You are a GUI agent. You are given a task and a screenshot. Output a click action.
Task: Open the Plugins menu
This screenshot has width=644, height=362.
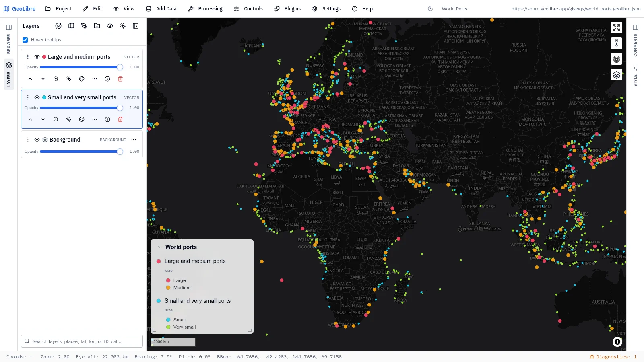pos(287,8)
